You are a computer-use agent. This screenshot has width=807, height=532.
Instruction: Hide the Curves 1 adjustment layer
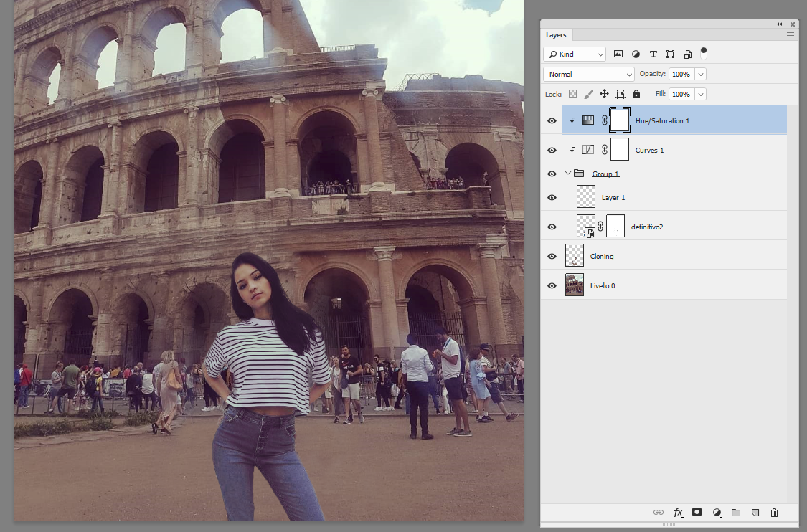[x=552, y=150]
